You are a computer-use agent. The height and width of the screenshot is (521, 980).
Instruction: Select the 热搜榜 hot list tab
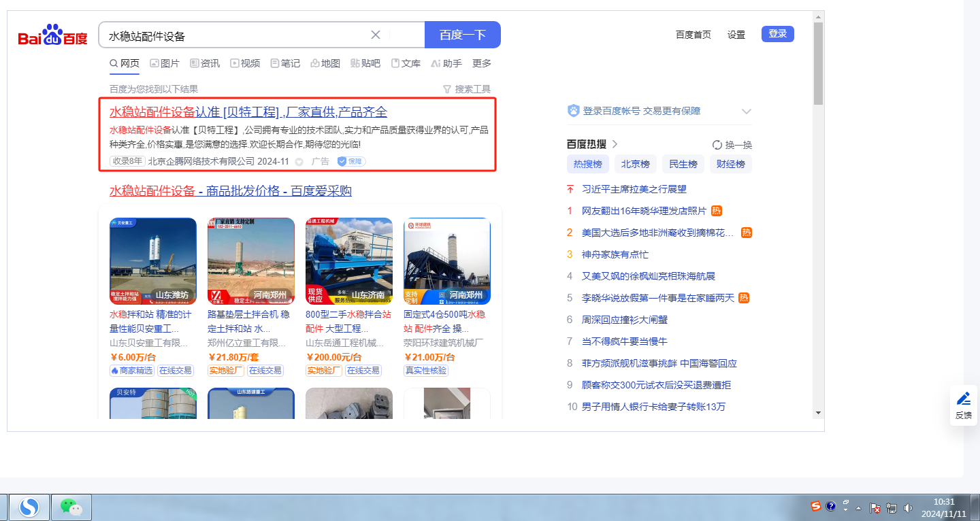coord(588,164)
